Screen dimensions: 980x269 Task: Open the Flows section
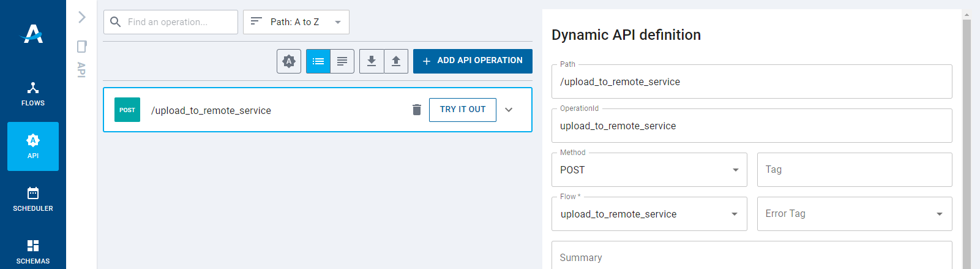(x=33, y=94)
